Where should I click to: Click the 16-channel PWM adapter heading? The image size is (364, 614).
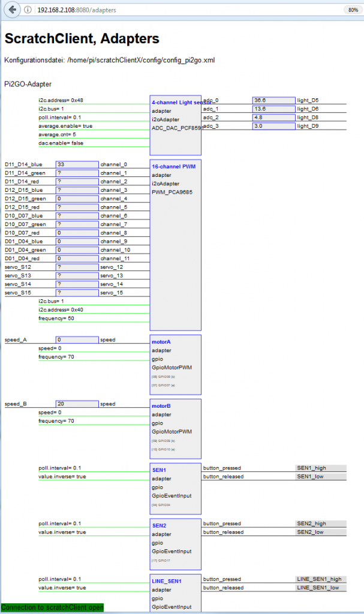pyautogui.click(x=173, y=166)
